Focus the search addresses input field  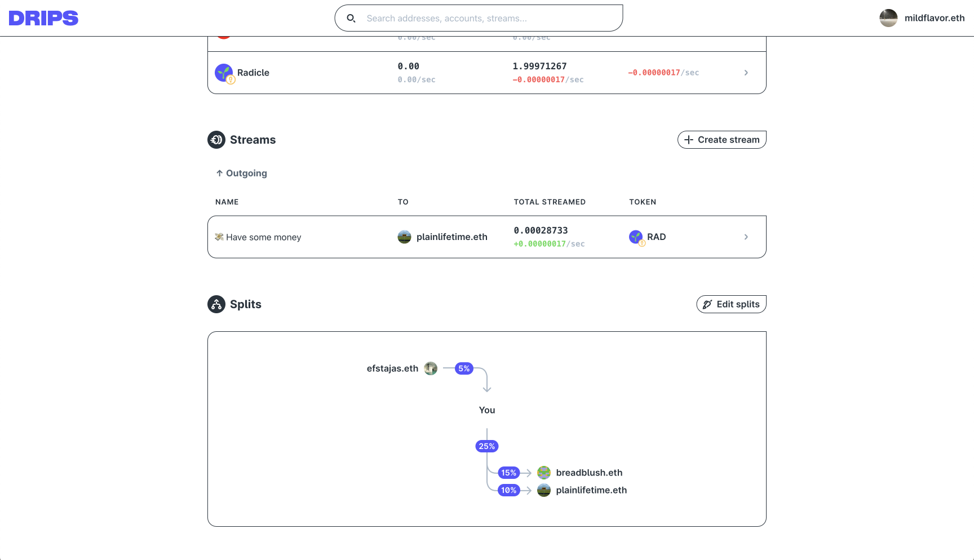pyautogui.click(x=479, y=18)
